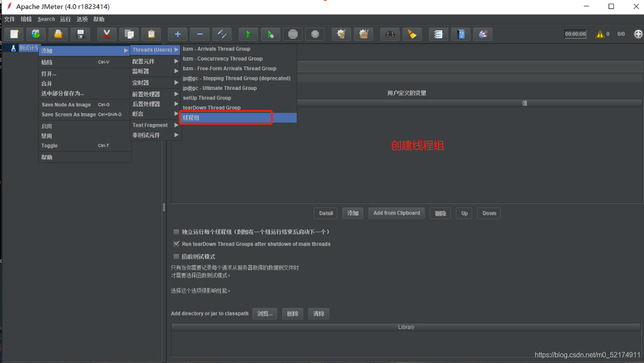Enable the functional test mode checkbox
The height and width of the screenshot is (363, 644).
[x=176, y=256]
